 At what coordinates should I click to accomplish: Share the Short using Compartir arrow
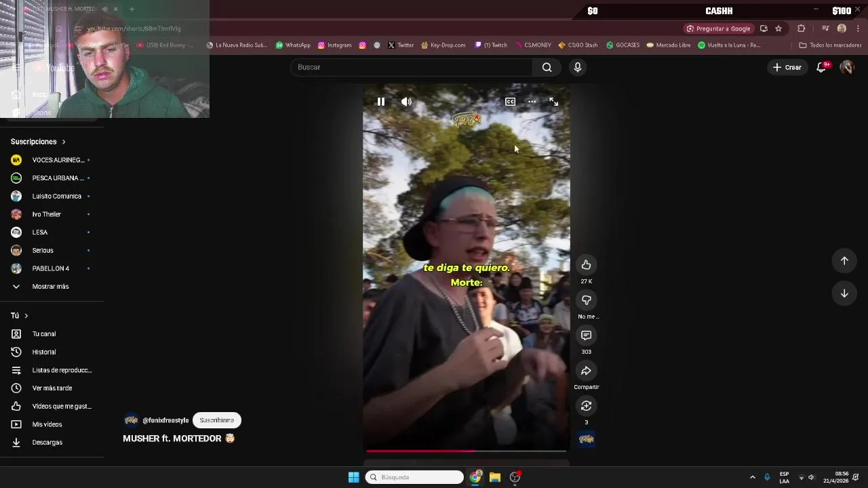tap(586, 371)
